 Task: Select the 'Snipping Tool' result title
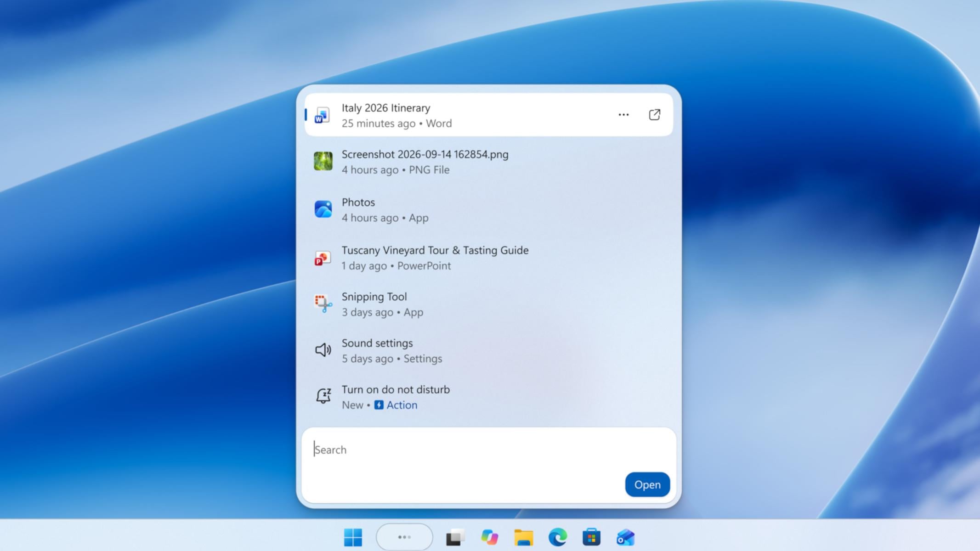374,297
